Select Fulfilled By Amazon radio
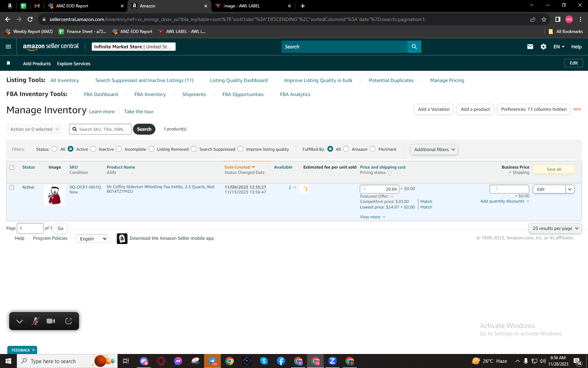 346,149
